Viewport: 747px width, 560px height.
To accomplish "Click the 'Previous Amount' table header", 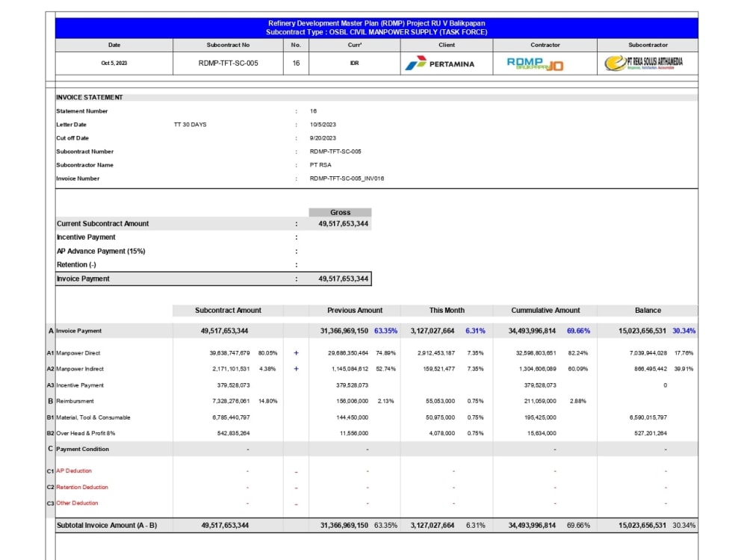I will [355, 310].
